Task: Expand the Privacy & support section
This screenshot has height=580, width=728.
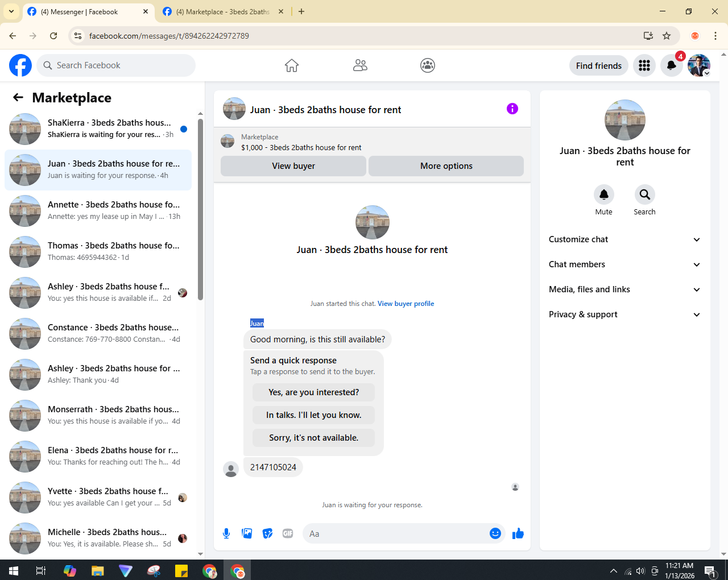Action: pos(625,314)
